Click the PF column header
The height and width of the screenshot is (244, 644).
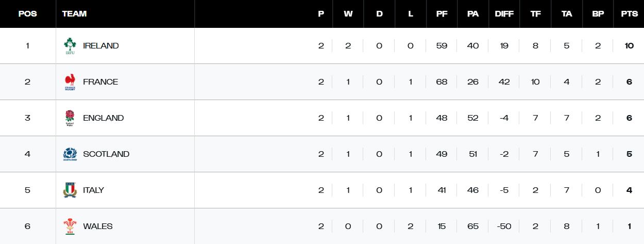click(442, 14)
